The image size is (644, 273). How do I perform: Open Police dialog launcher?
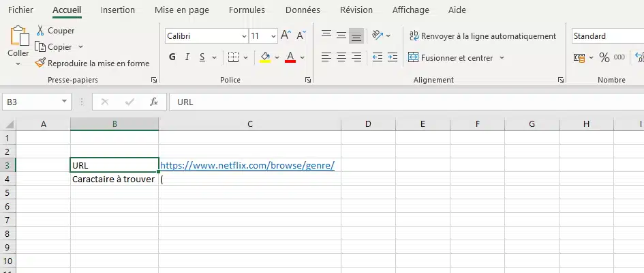[x=308, y=80]
